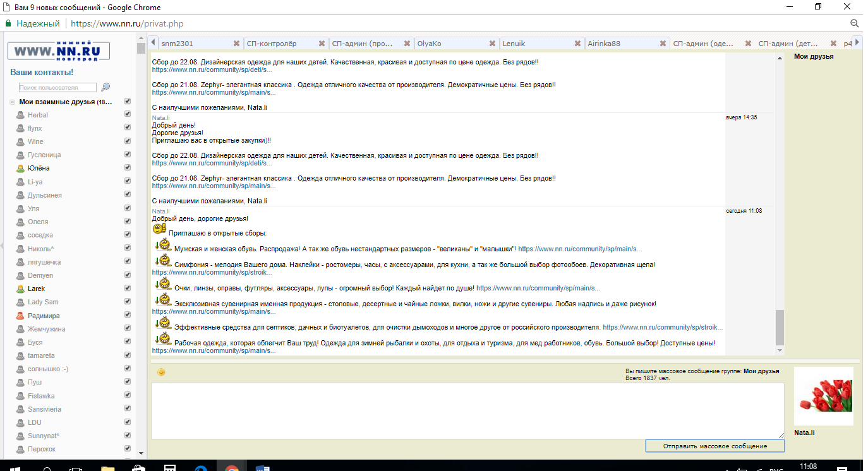Click the Радимира contact avatar icon
Screen dimensions: 868x471
pos(20,316)
